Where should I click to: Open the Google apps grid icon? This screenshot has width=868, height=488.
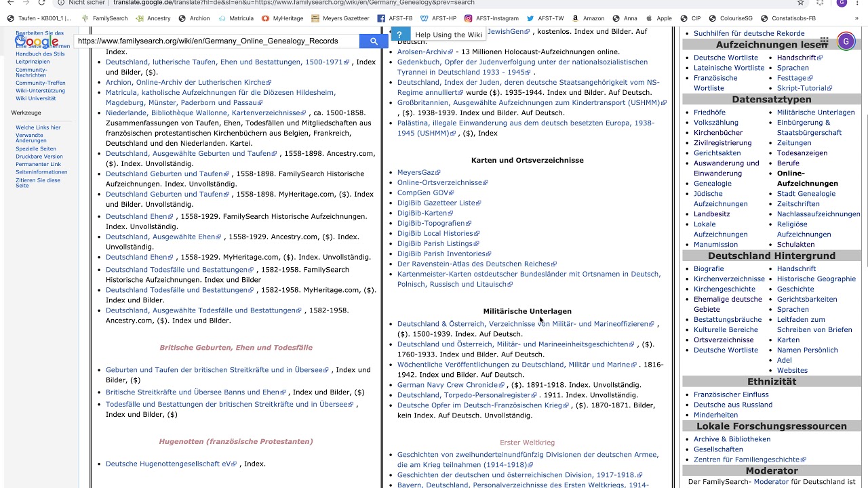click(x=824, y=41)
